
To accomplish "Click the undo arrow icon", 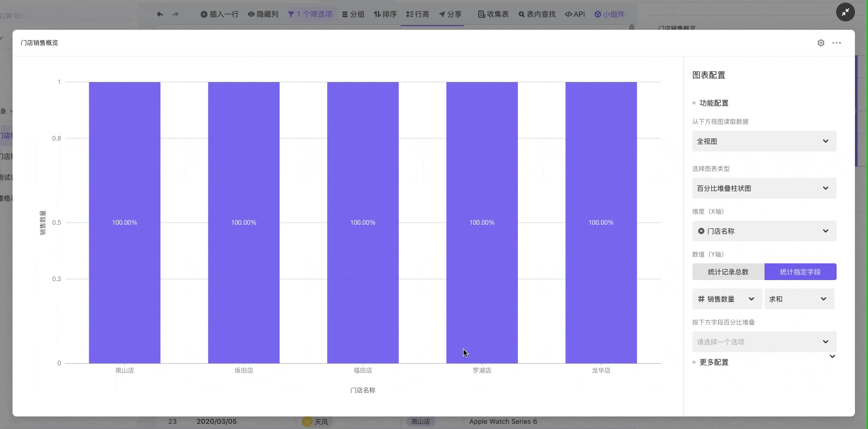I will (160, 14).
